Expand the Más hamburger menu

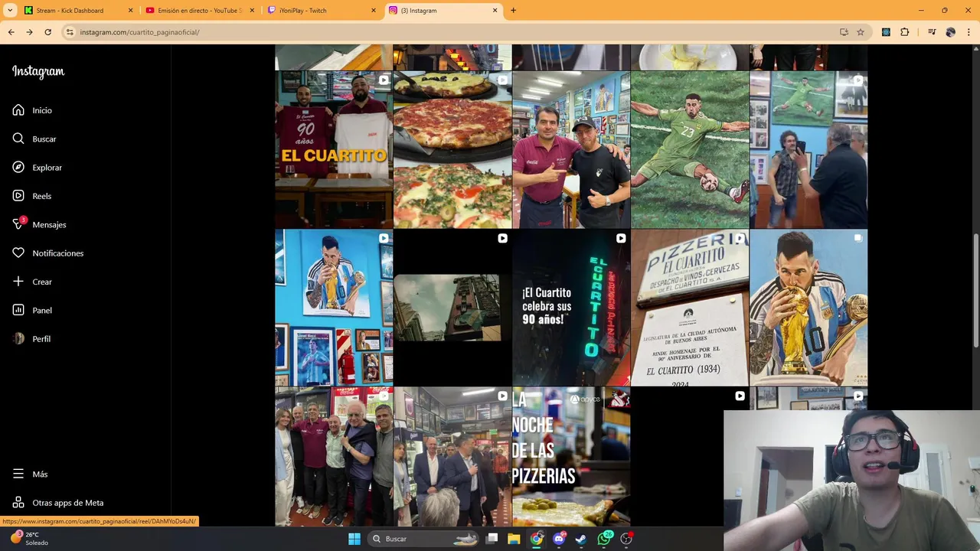click(x=18, y=474)
